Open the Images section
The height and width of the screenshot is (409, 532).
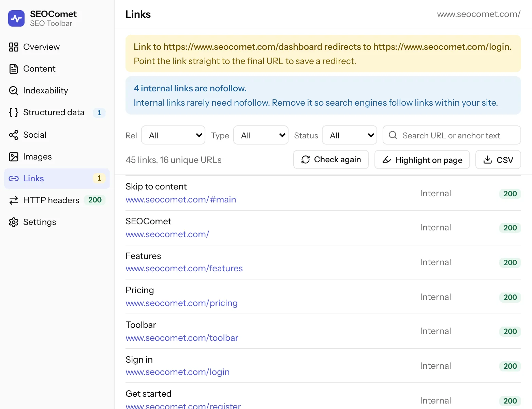pyautogui.click(x=57, y=157)
